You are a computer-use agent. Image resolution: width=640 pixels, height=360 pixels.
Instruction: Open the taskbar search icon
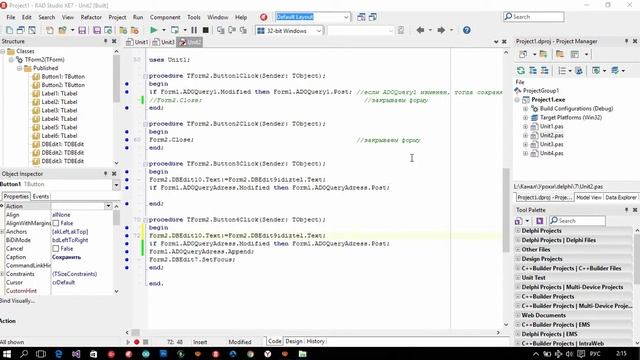24,354
